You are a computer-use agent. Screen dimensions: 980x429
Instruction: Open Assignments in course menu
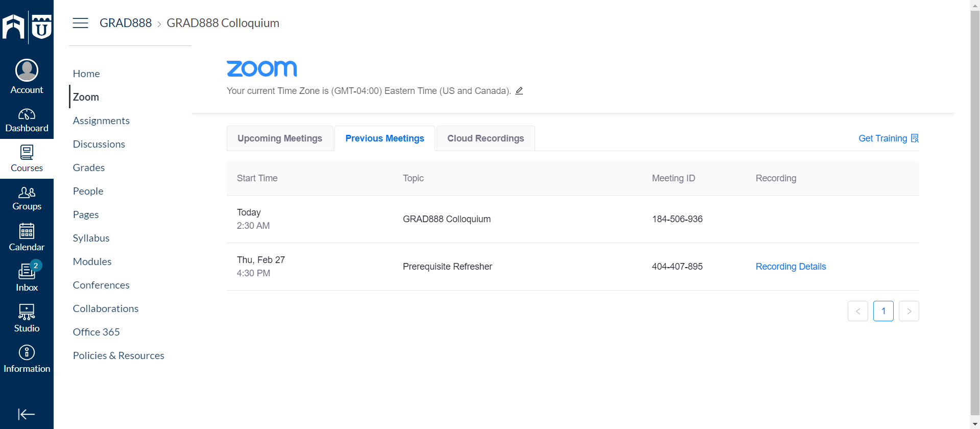point(101,121)
